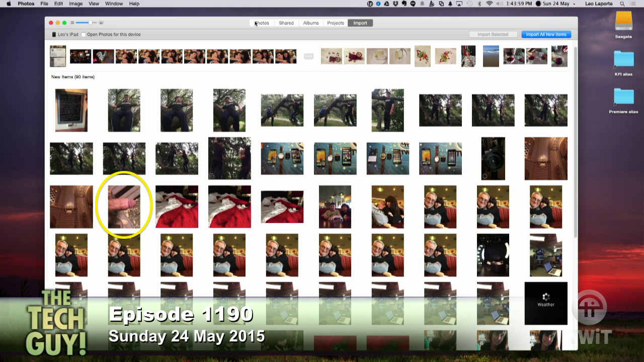Click the Time Machine menu bar icon
Viewport: 644px width, 362px height.
point(469,4)
